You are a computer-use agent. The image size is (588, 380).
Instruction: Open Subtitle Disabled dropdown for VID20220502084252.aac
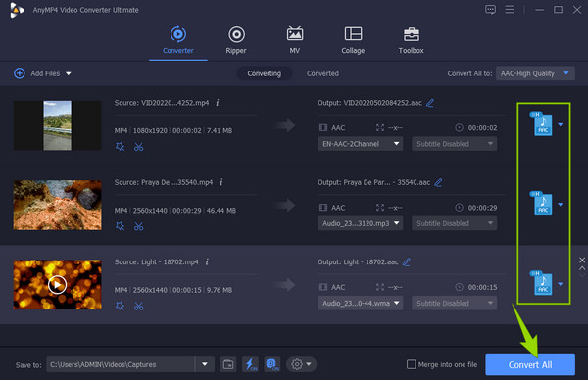point(454,144)
